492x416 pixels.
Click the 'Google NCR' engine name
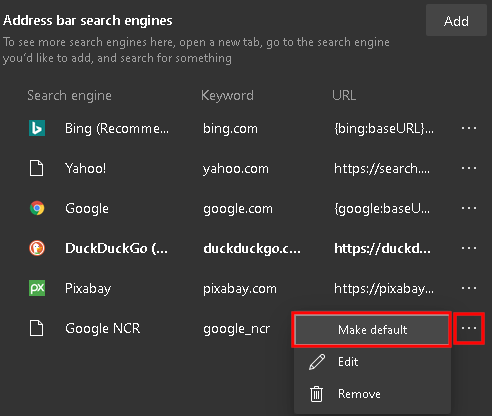coord(102,329)
